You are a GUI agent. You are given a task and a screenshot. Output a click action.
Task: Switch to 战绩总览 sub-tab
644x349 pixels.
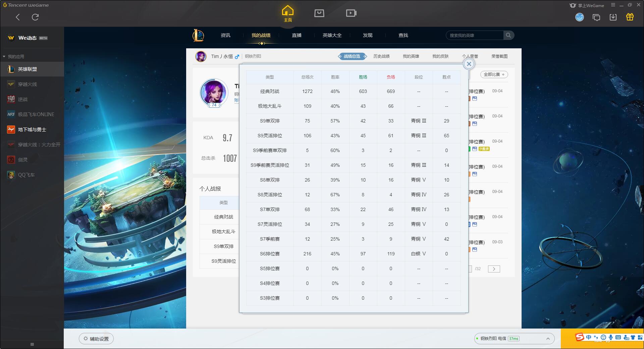click(x=352, y=56)
